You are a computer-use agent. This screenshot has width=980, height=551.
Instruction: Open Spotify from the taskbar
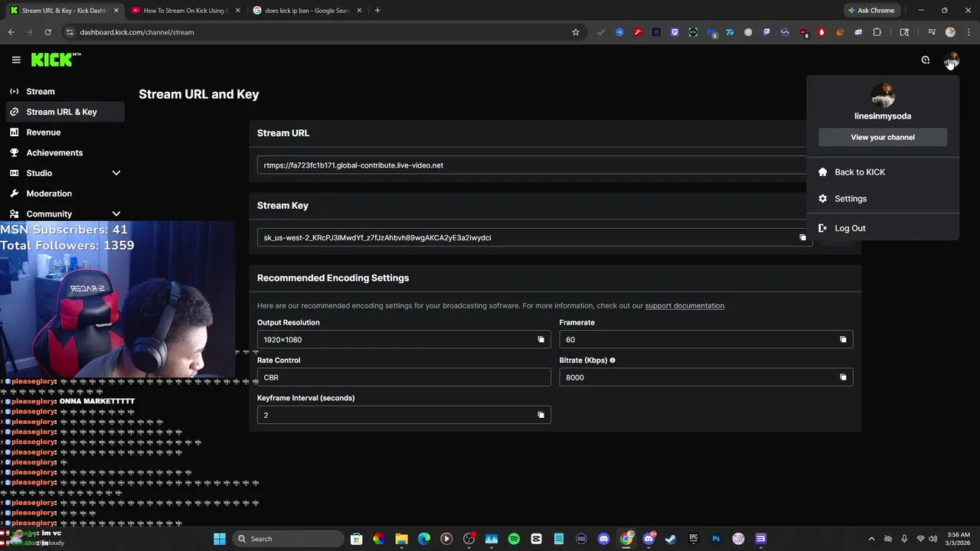[514, 539]
